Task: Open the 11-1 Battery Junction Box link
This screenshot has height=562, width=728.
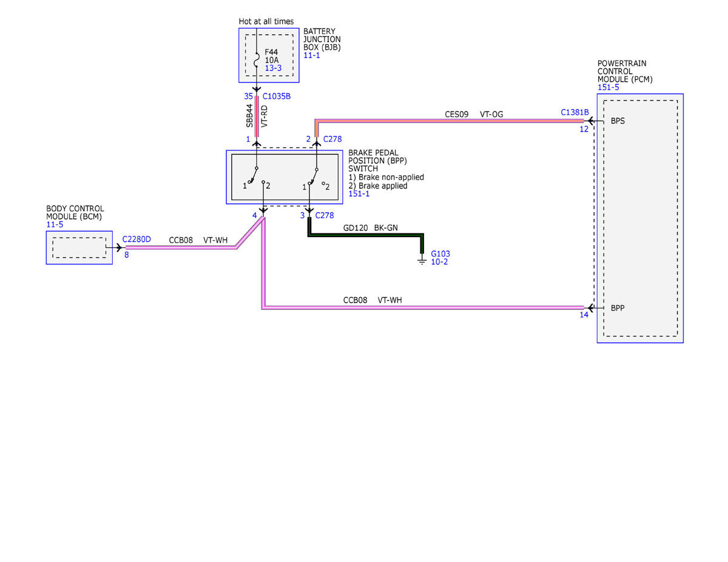Action: point(311,55)
